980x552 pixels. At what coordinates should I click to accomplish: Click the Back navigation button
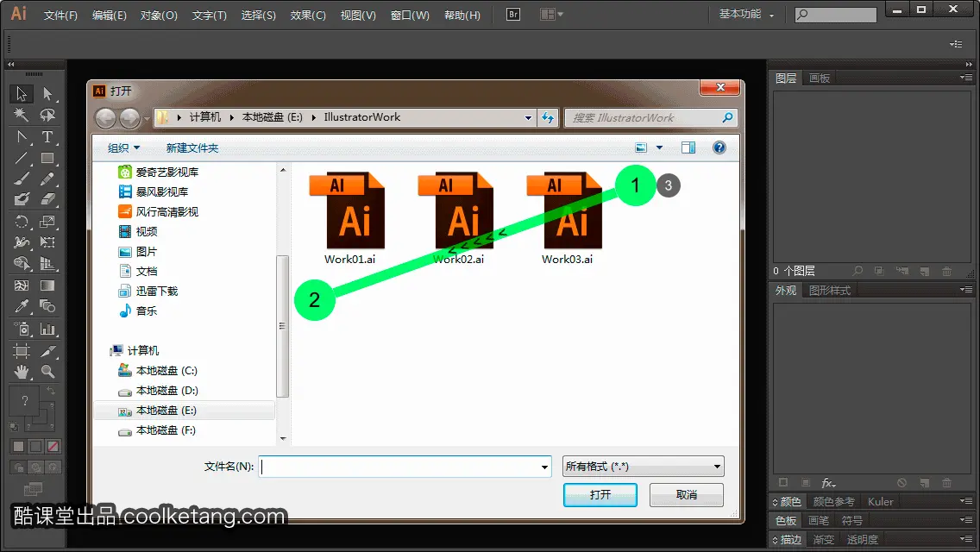point(105,117)
